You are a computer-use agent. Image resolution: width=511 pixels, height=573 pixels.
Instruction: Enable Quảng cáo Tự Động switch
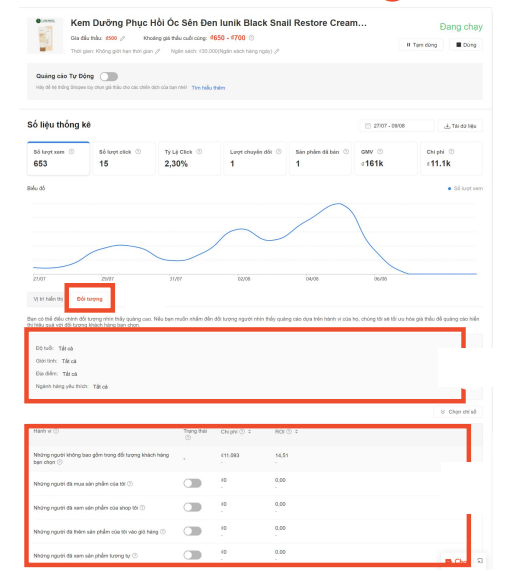tap(109, 76)
